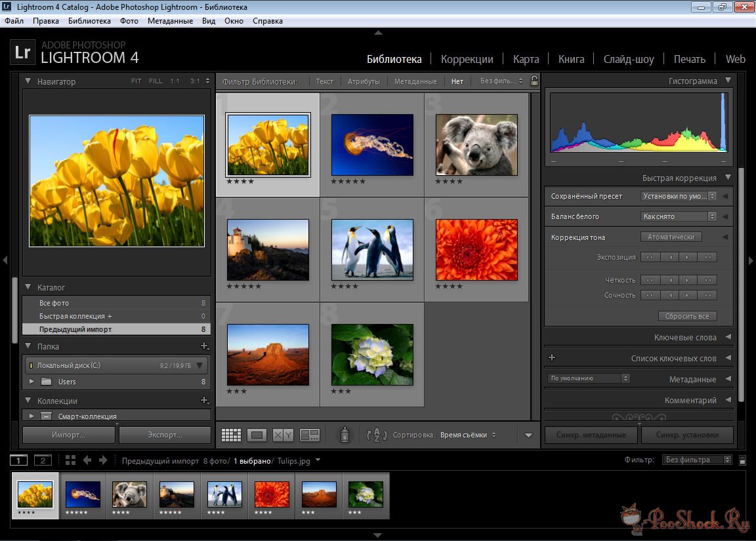Open the Сортировка Время съёмки dropdown
The image size is (756, 541).
tap(468, 435)
